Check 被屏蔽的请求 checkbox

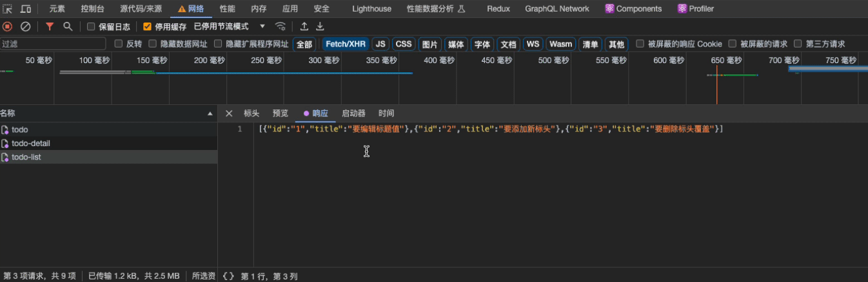point(733,44)
